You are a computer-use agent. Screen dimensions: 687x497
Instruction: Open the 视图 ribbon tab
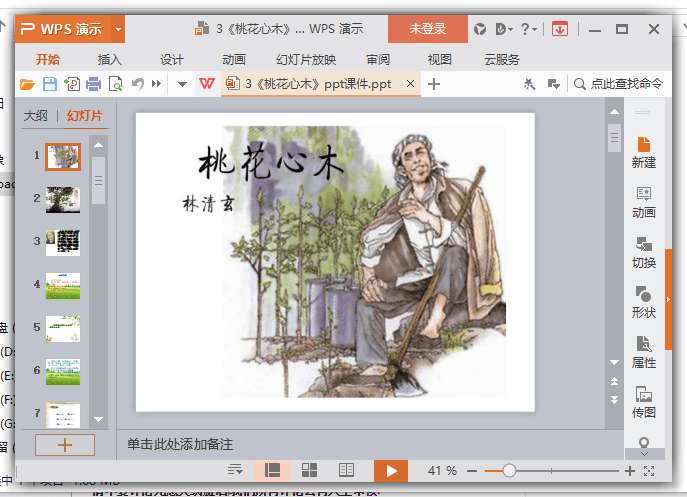439,59
